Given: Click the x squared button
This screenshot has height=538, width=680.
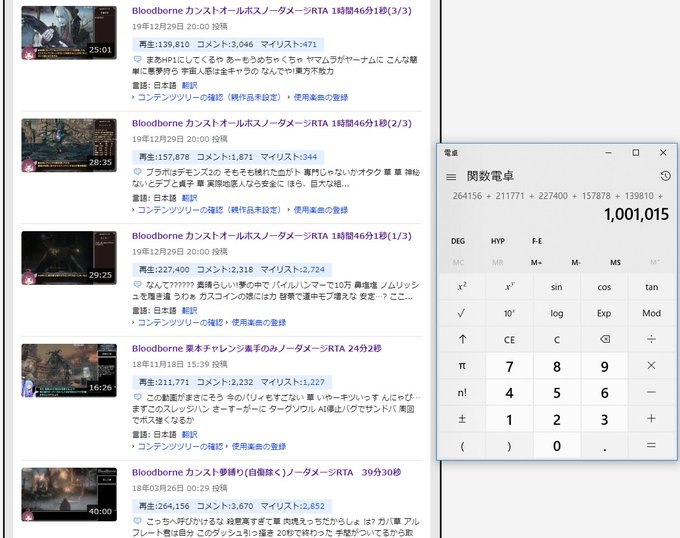Looking at the screenshot, I should 462,287.
